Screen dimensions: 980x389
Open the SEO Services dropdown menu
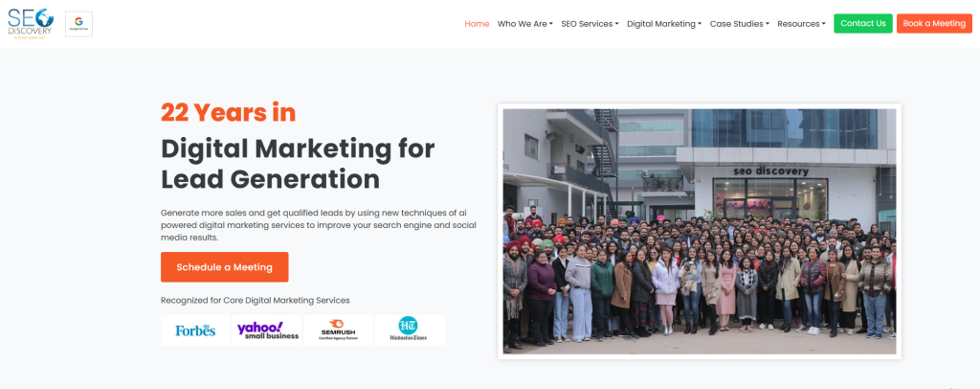point(590,24)
